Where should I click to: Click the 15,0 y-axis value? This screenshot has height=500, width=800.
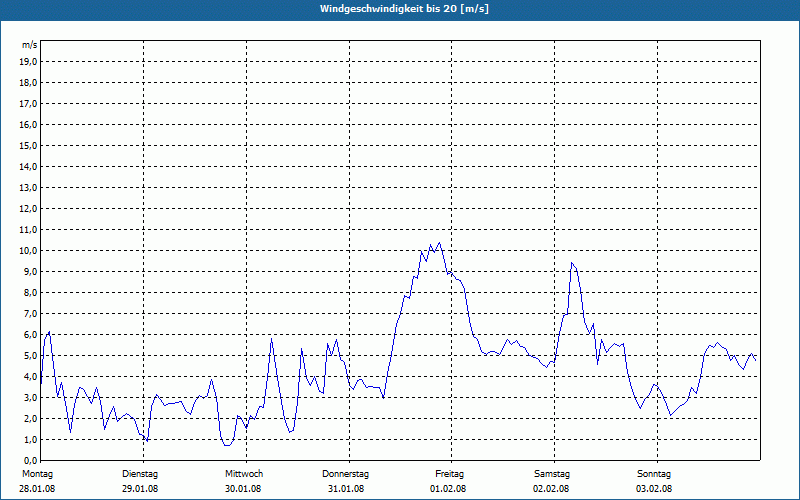pos(29,145)
